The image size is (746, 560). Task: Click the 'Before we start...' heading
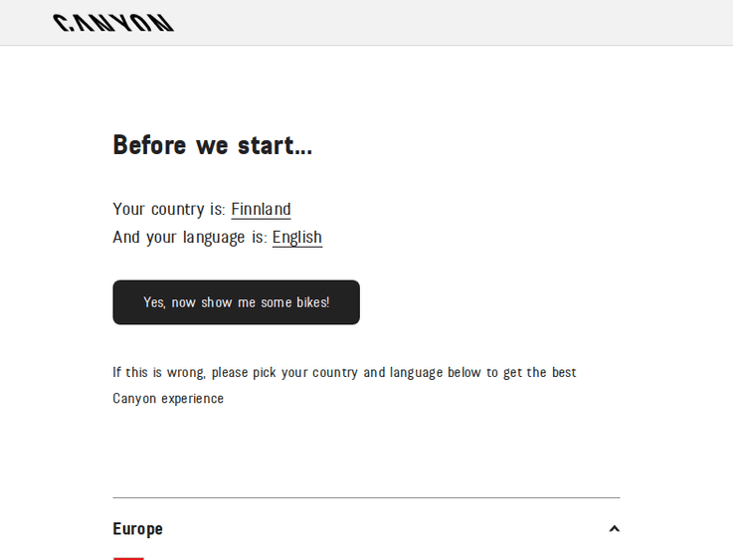[x=212, y=145]
